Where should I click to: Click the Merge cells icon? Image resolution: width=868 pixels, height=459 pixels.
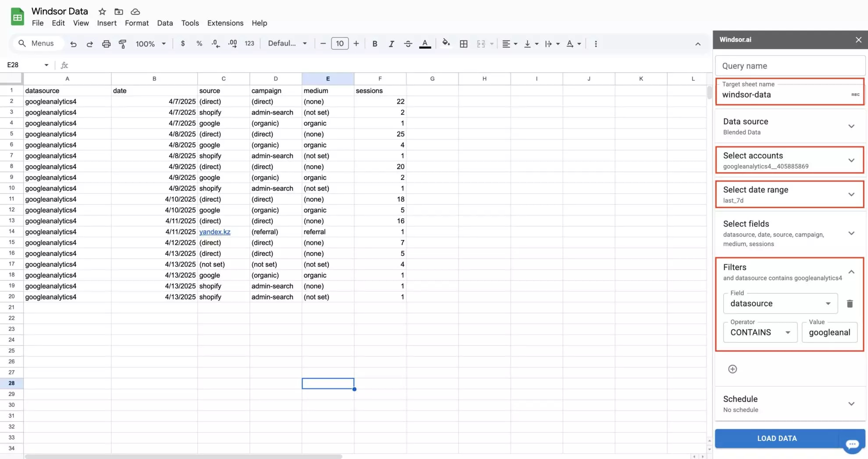click(481, 43)
